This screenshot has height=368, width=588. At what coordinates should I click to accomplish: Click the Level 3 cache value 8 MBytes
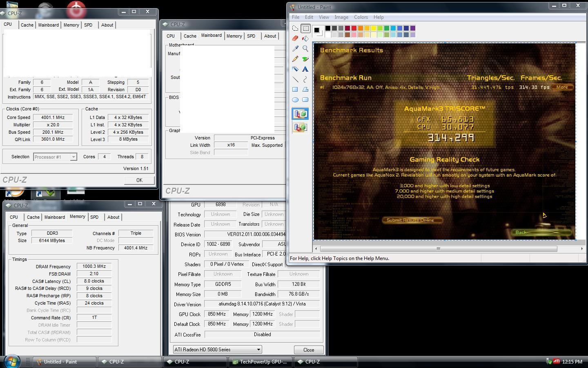[128, 139]
